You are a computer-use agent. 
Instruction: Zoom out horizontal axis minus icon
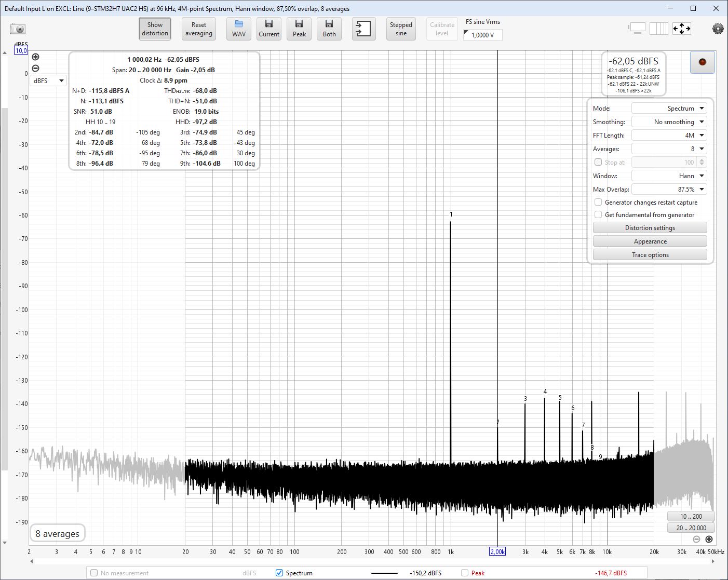tap(696, 539)
